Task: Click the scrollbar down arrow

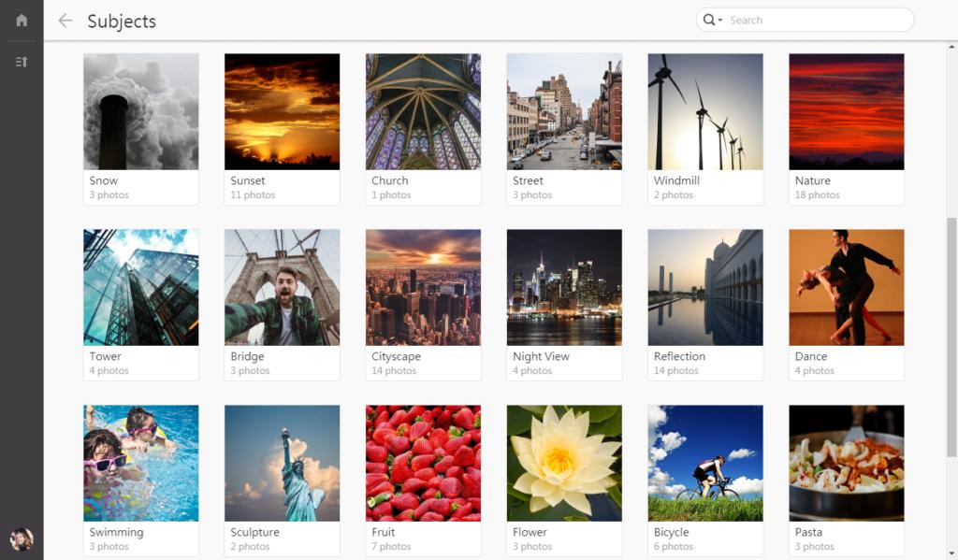Action: (951, 553)
